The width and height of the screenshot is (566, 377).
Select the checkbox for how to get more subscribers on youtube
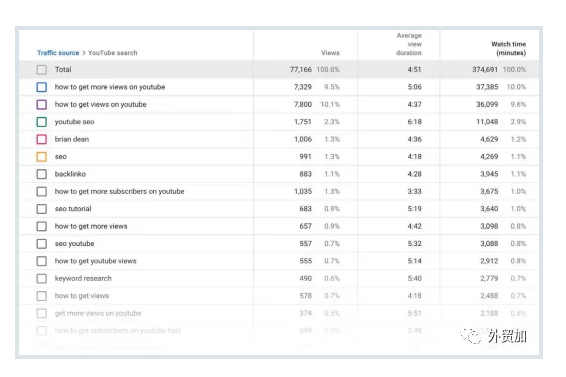point(42,191)
